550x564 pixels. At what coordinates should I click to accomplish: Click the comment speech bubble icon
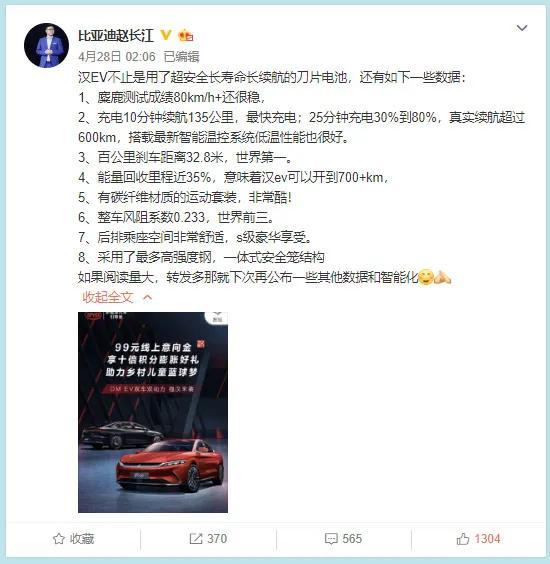pos(331,538)
